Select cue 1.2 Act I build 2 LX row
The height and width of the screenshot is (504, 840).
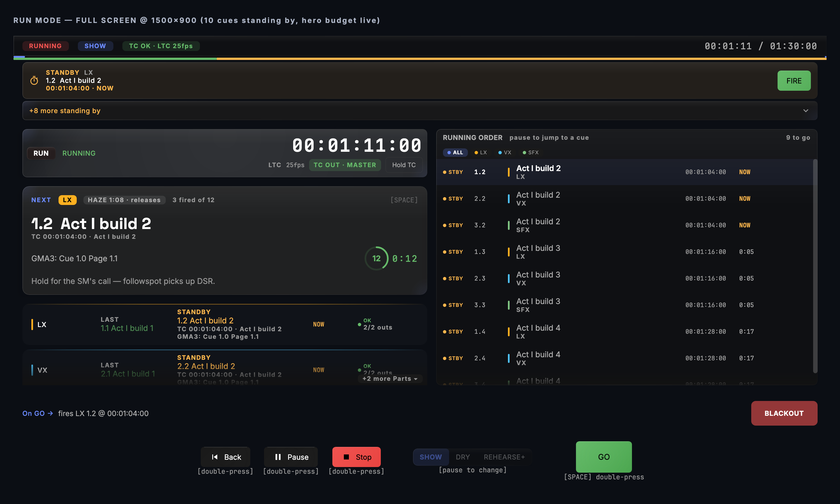[x=625, y=172]
